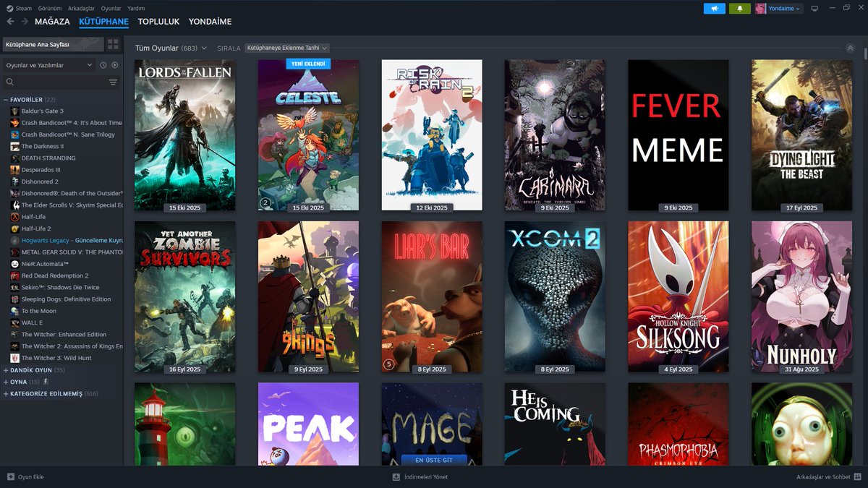Click the To the Moon icon
The image size is (868, 488).
click(15, 311)
